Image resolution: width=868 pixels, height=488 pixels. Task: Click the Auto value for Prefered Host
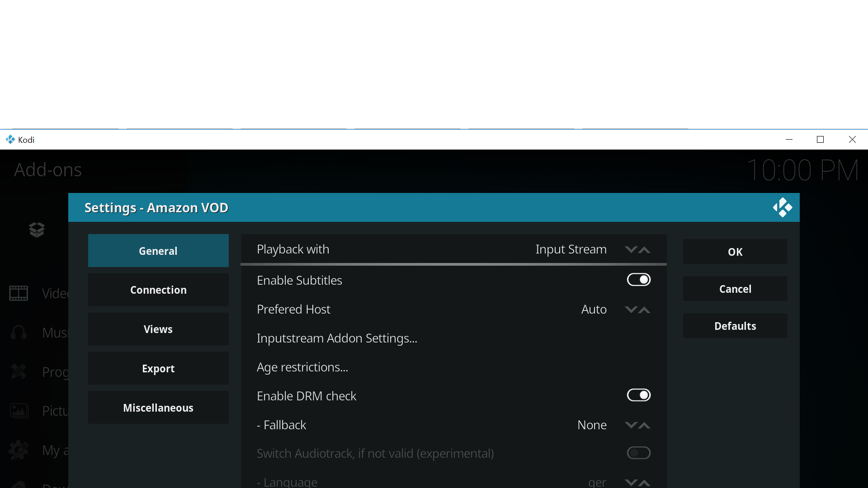(594, 309)
